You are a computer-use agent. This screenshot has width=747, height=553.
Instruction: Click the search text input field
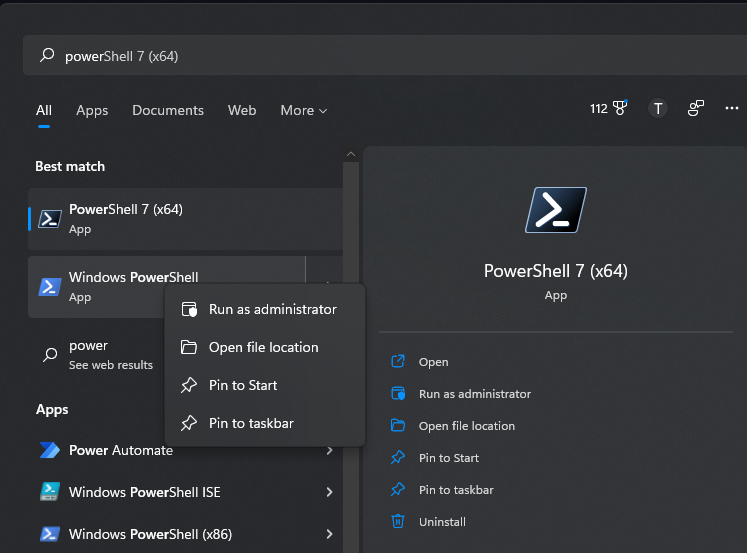tap(380, 56)
